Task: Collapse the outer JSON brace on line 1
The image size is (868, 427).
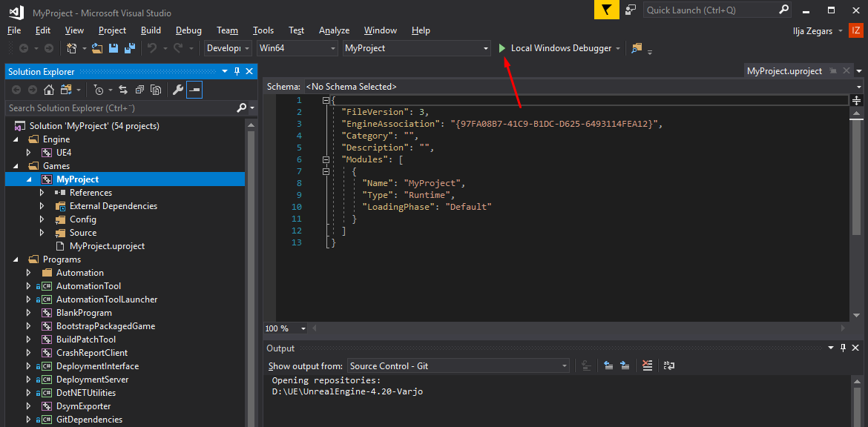Action: tap(326, 101)
